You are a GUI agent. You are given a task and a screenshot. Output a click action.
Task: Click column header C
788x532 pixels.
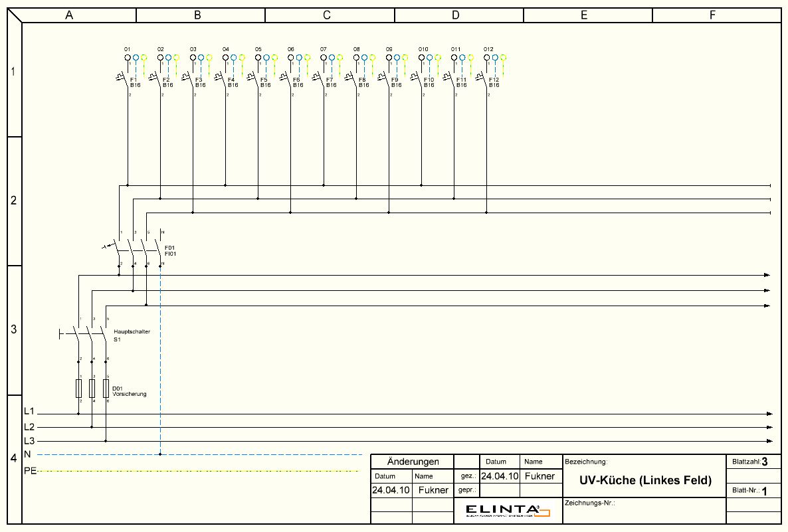click(327, 15)
